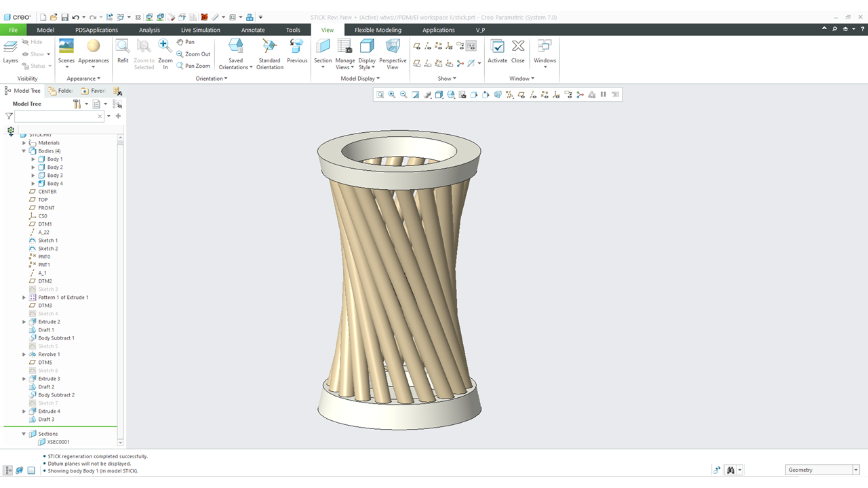Open the File menu

tap(13, 30)
